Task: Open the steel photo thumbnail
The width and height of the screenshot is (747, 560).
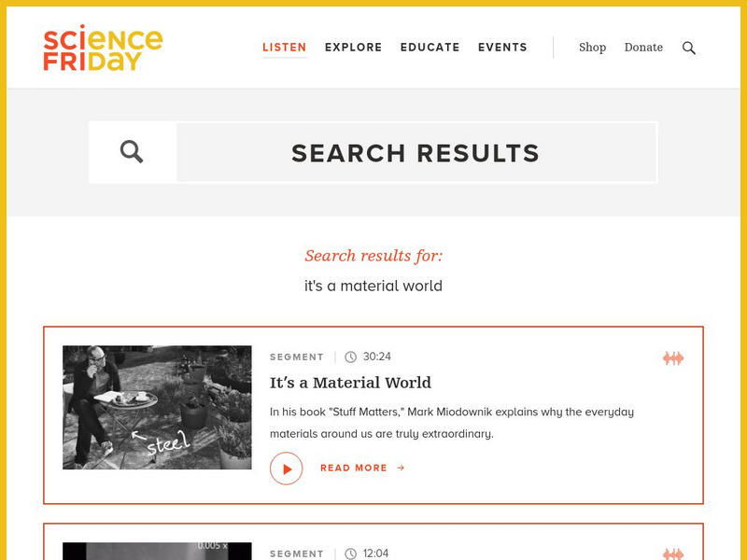Action: [x=158, y=408]
